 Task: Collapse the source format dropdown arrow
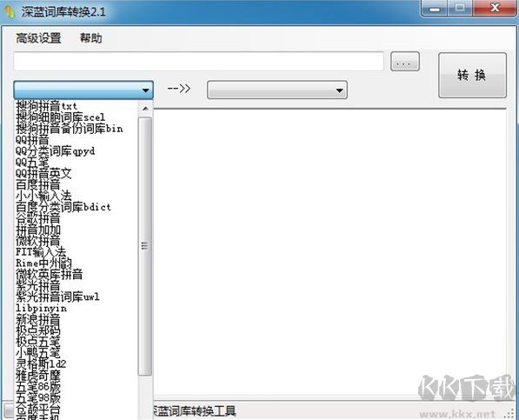145,90
